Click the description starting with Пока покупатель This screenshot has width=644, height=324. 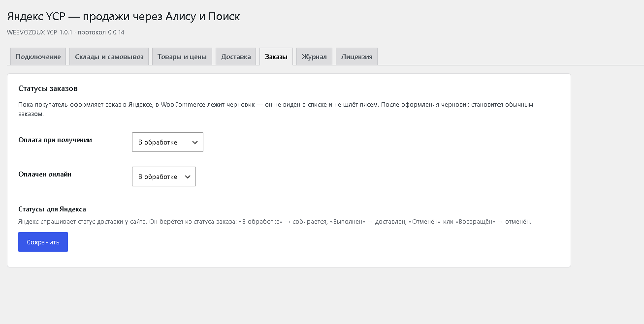tap(276, 109)
